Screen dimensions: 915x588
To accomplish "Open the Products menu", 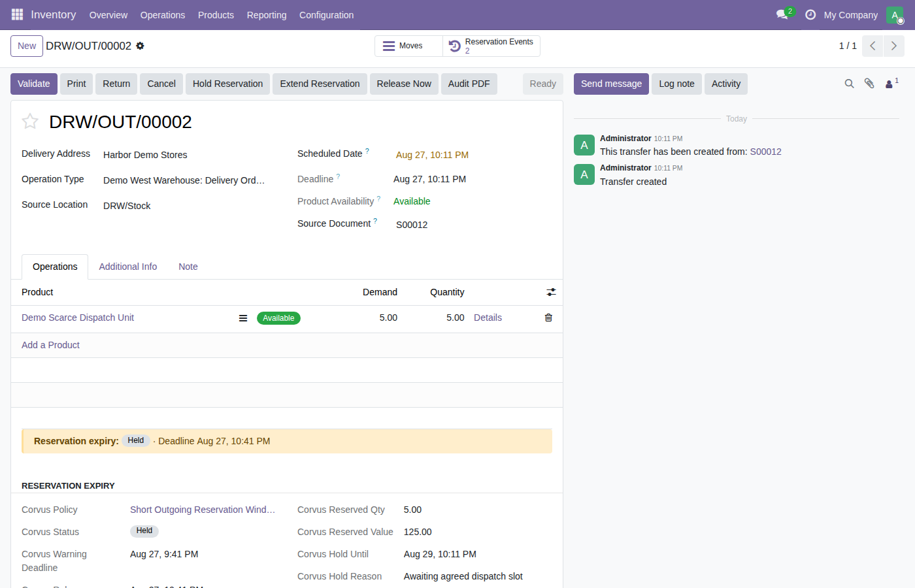I will [x=216, y=15].
